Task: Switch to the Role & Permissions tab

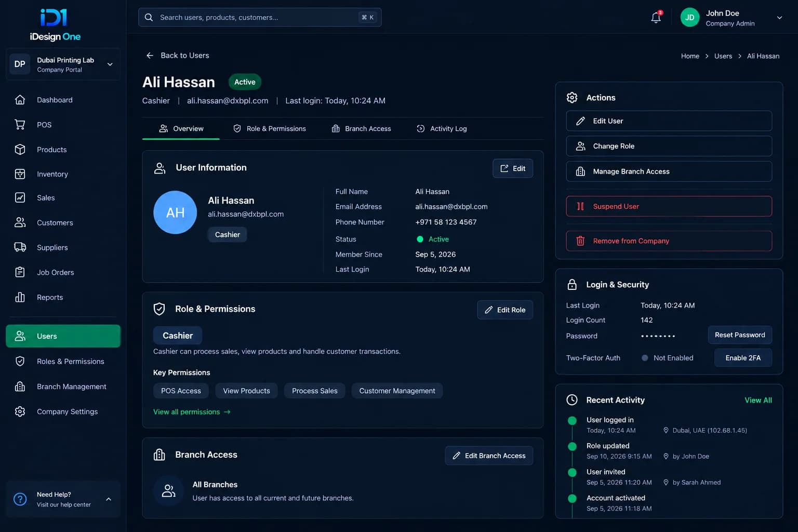Action: pos(270,128)
